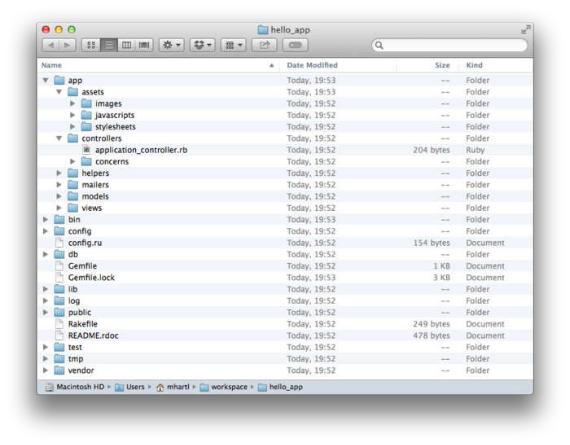Expand the models folder
This screenshot has height=445, width=570.
pyautogui.click(x=59, y=196)
